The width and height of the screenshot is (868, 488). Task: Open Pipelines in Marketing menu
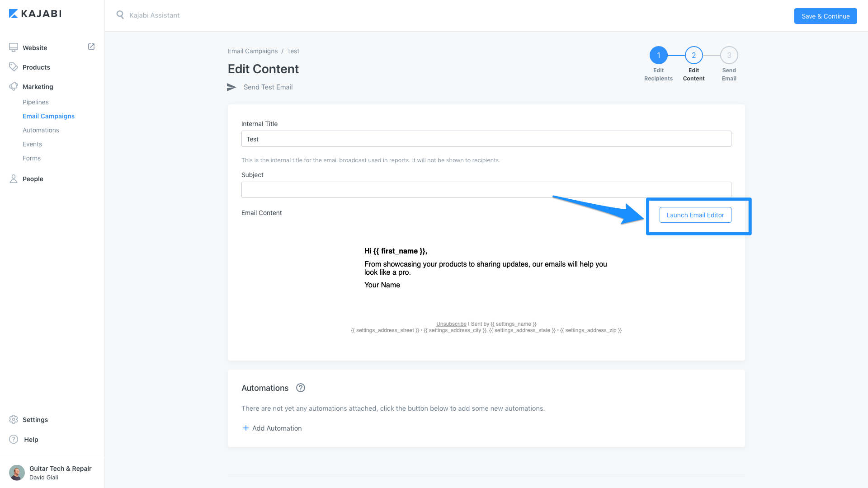coord(36,102)
